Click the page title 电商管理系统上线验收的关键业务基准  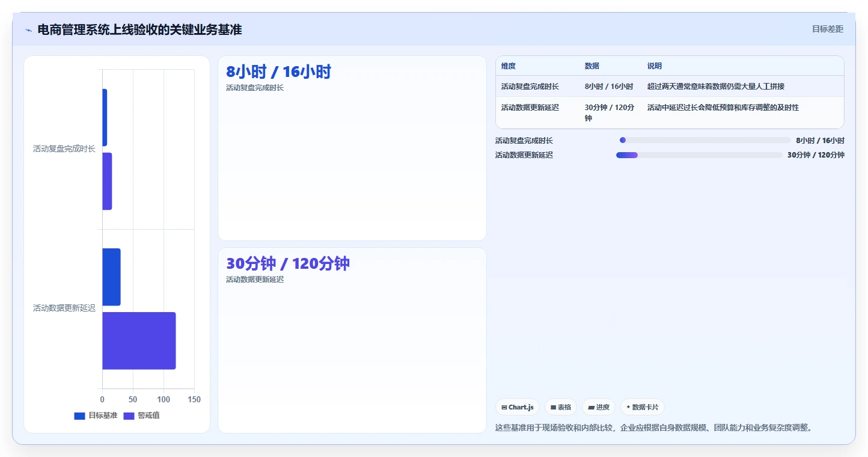(x=139, y=29)
